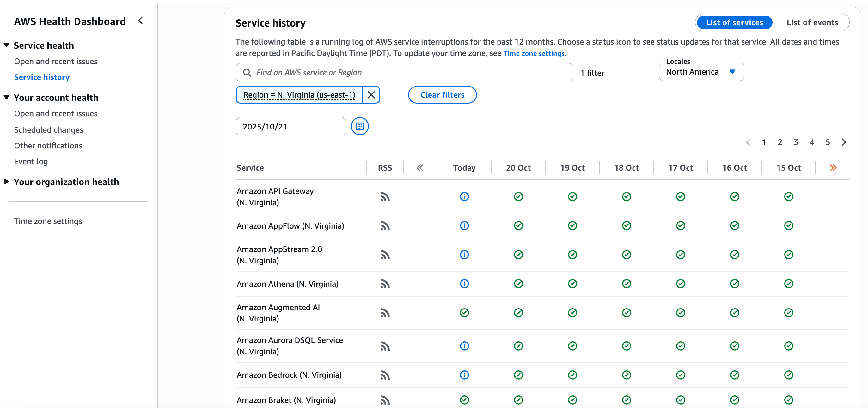Viewport: 868px width, 408px height.
Task: Open Event log in sidebar
Action: (31, 161)
